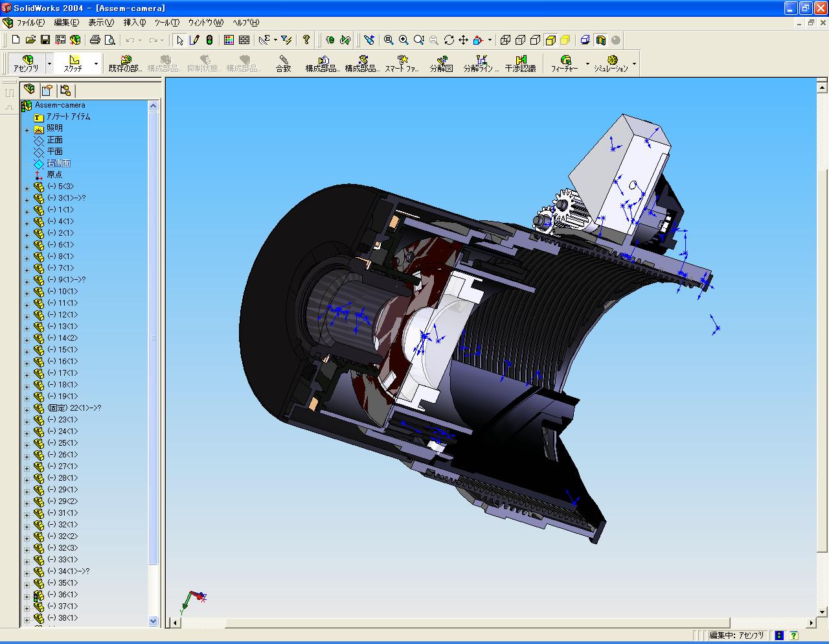Click the Rebuild traffic light icon
The width and height of the screenshot is (829, 644).
pyautogui.click(x=210, y=40)
